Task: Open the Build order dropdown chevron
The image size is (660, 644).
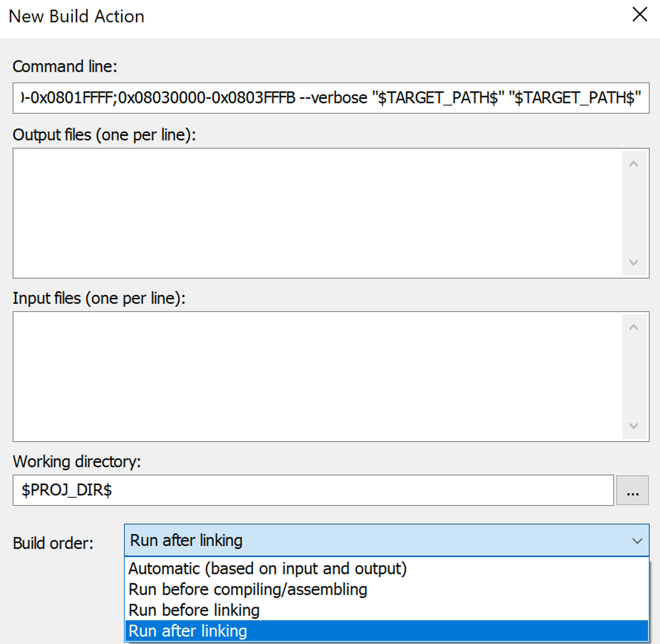Action: pyautogui.click(x=637, y=541)
